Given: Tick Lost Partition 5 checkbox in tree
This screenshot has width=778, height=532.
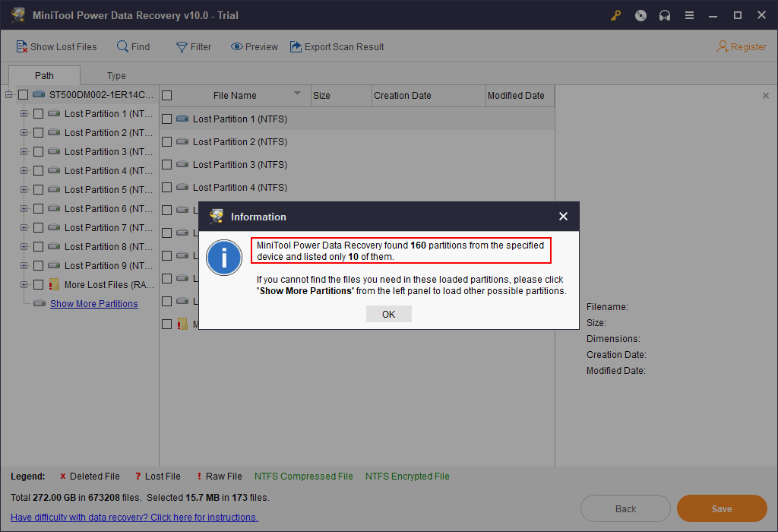Looking at the screenshot, I should coord(38,189).
